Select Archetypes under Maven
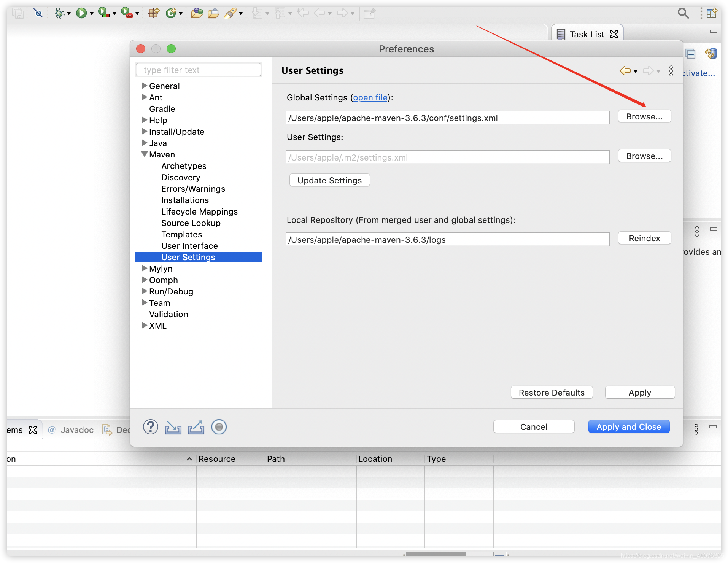This screenshot has width=728, height=563. [x=184, y=166]
